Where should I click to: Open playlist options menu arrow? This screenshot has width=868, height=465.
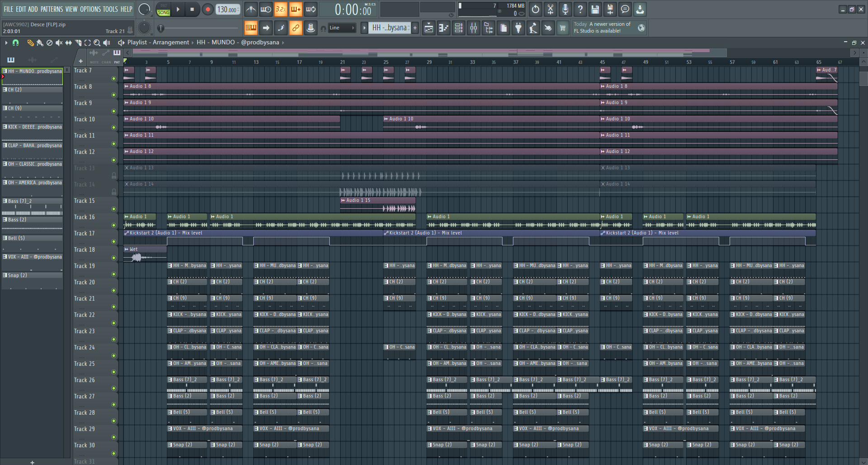(6, 43)
